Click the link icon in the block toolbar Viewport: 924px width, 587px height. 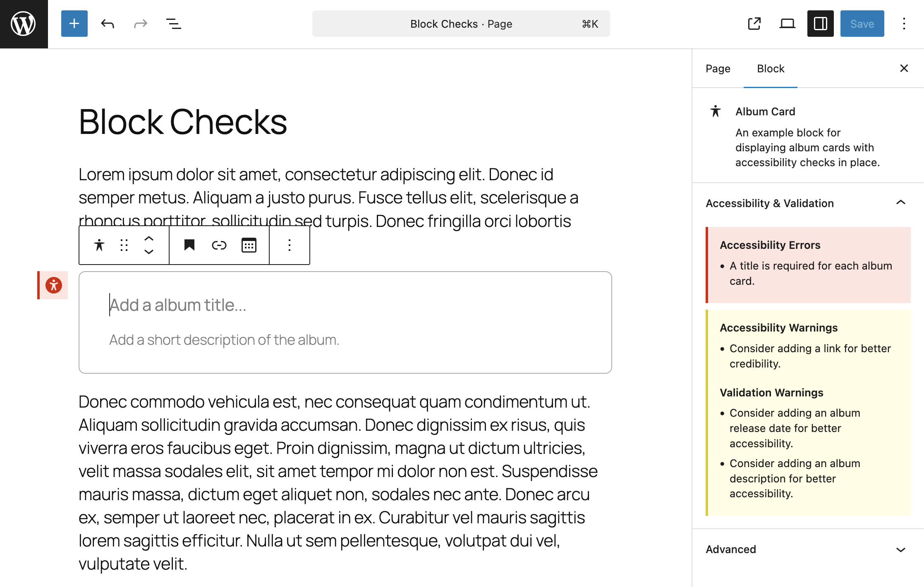pos(219,245)
